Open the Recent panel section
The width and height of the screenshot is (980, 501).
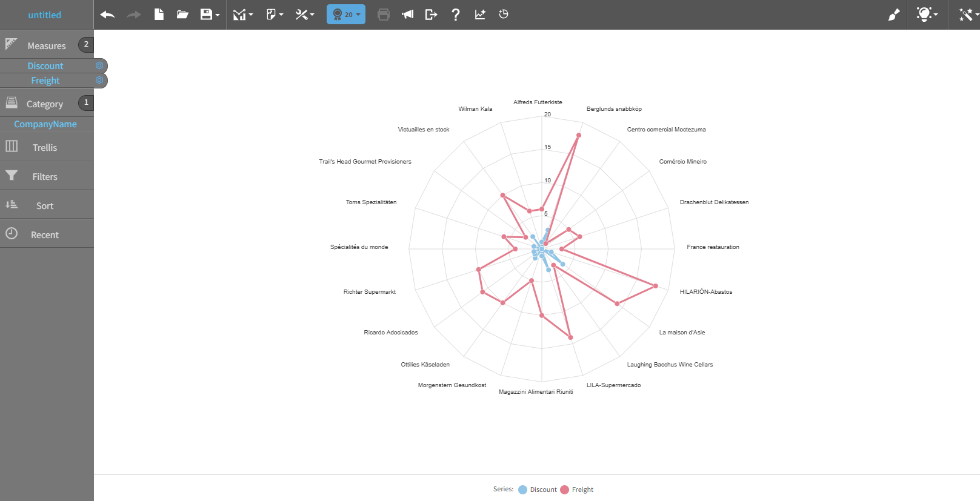[x=47, y=233]
